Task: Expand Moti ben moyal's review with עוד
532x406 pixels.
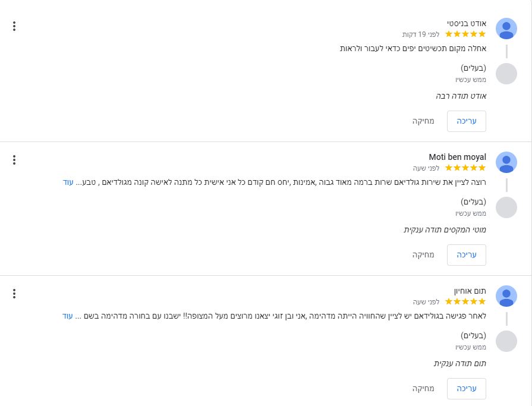Action: click(x=68, y=182)
